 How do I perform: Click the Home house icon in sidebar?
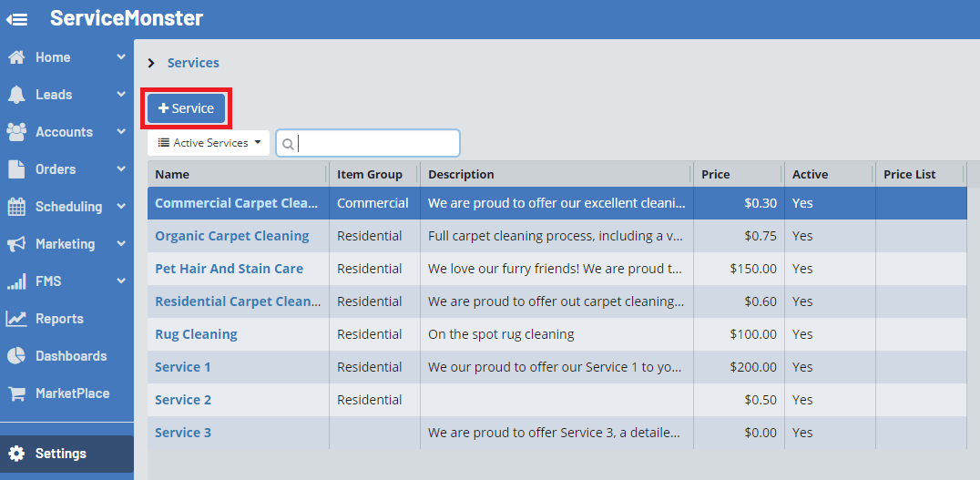tap(16, 57)
